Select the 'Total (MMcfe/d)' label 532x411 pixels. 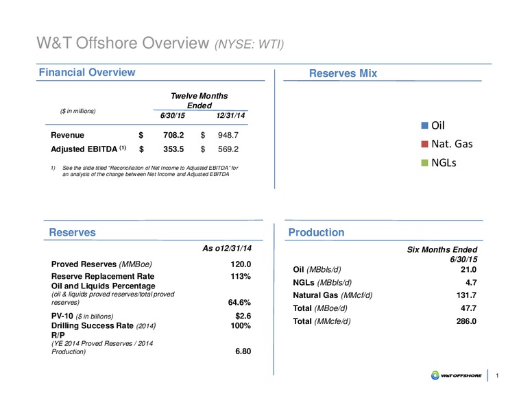tap(322, 321)
